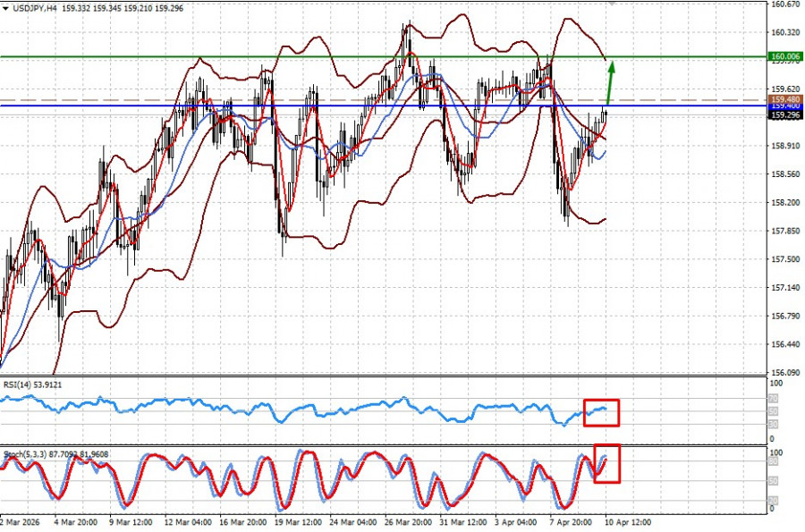This screenshot has height=532, width=805.
Task: Click the 157.140 price scale value
Action: tap(785, 288)
